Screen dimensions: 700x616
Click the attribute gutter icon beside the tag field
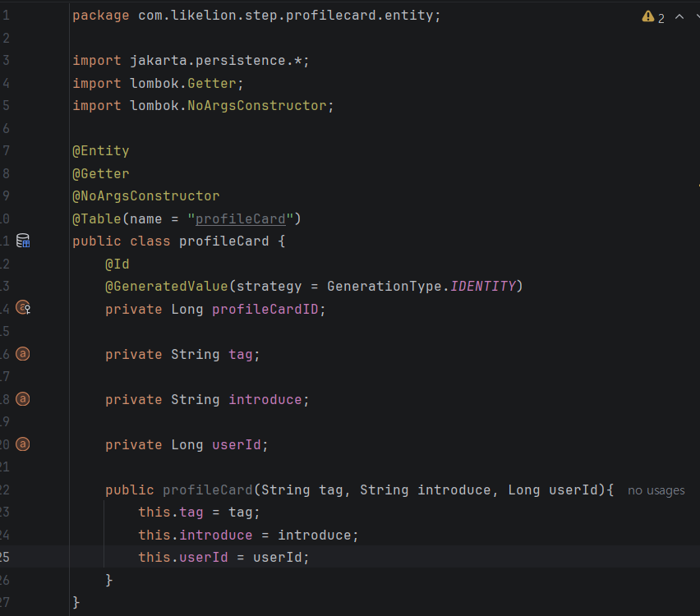pyautogui.click(x=23, y=354)
